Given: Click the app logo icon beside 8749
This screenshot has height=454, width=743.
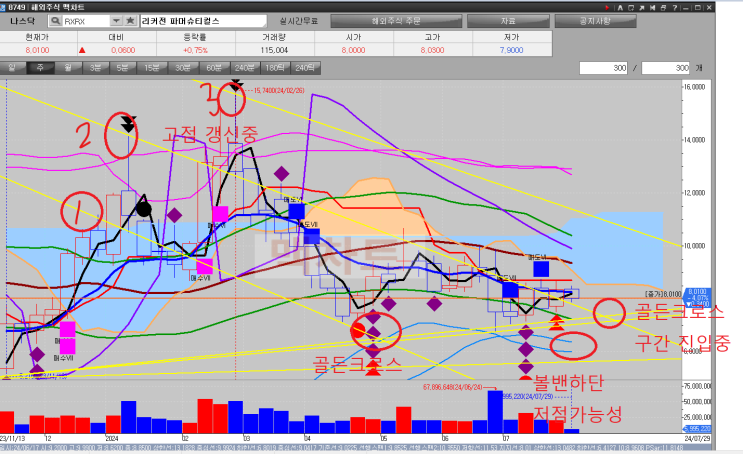Looking at the screenshot, I should (x=4, y=7).
